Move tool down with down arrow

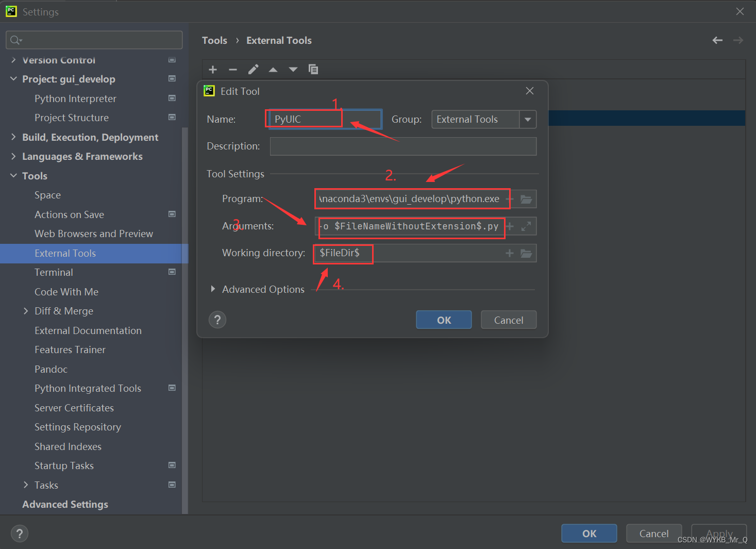[x=293, y=70]
